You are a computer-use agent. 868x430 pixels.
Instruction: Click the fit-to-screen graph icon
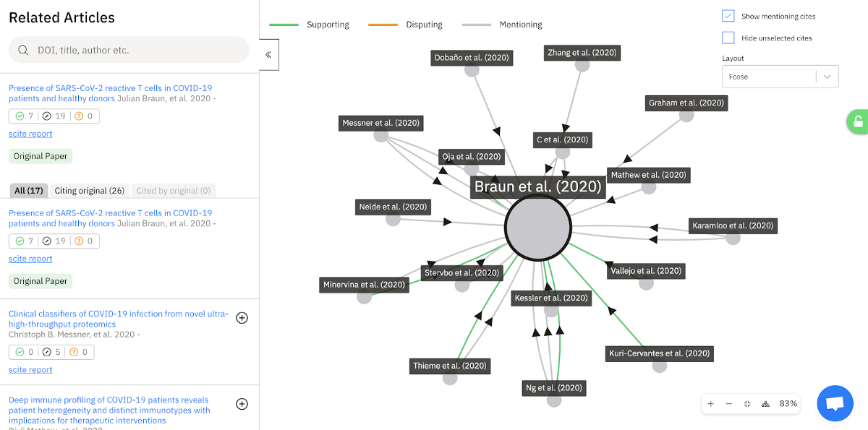(747, 404)
